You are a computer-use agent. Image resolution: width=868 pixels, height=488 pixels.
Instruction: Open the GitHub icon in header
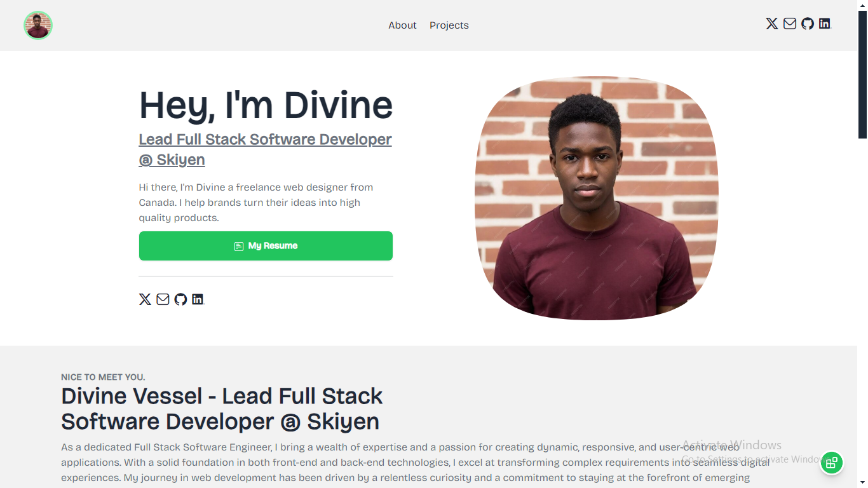coord(808,24)
